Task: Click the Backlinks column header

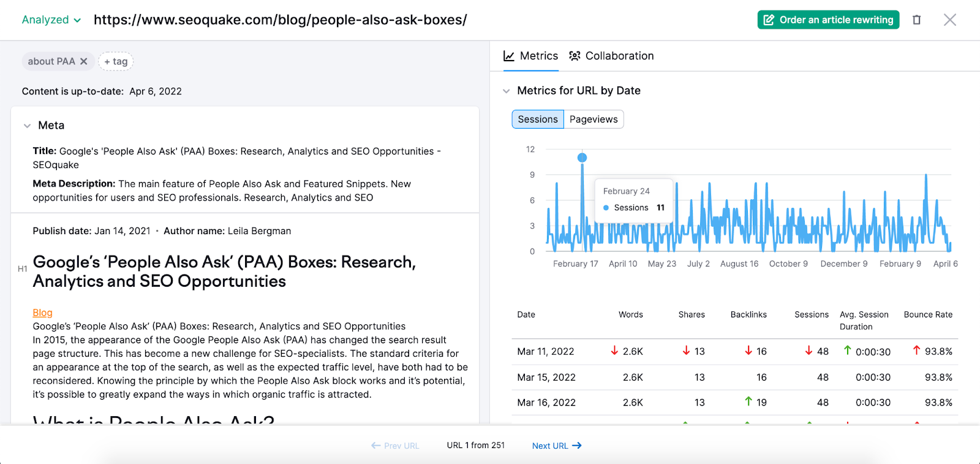Action: point(748,314)
